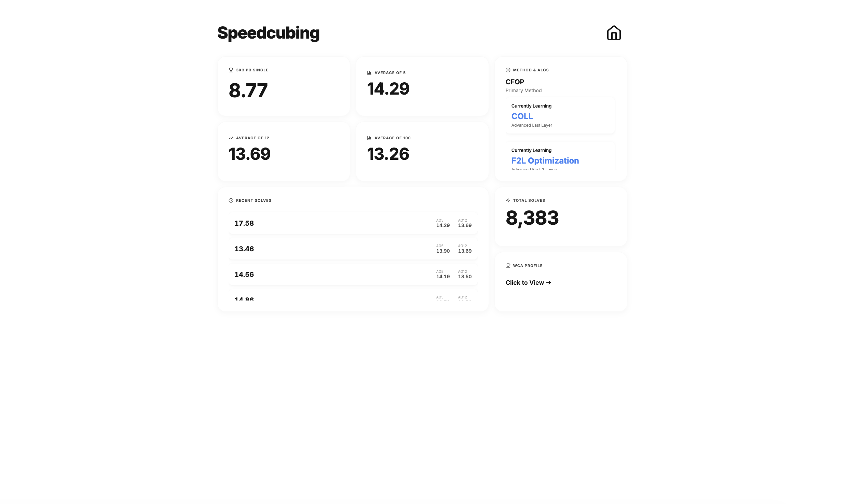Screen dimensions: 846x504
Task: Click lightning bolt icon beside Total Solves
Action: click(x=508, y=200)
